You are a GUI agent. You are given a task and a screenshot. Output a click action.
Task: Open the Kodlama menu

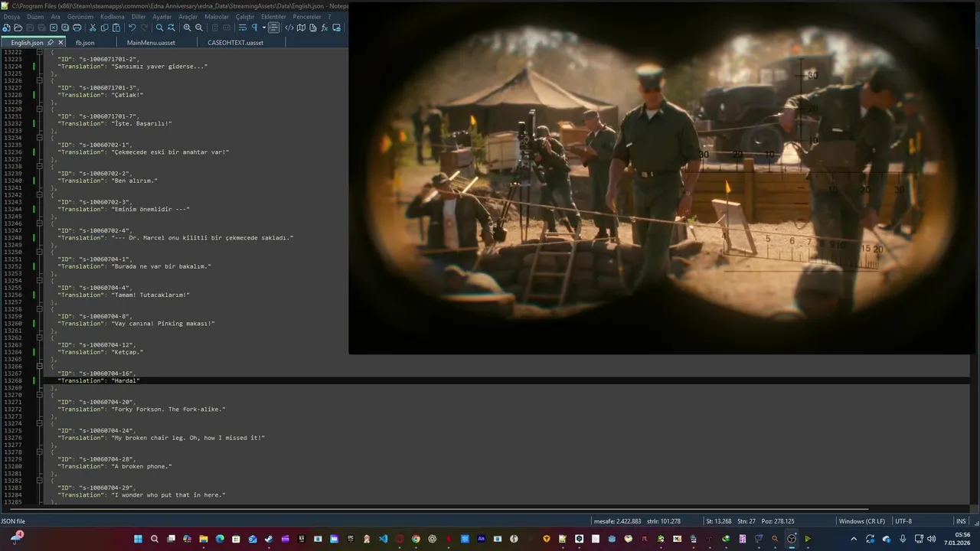113,16
